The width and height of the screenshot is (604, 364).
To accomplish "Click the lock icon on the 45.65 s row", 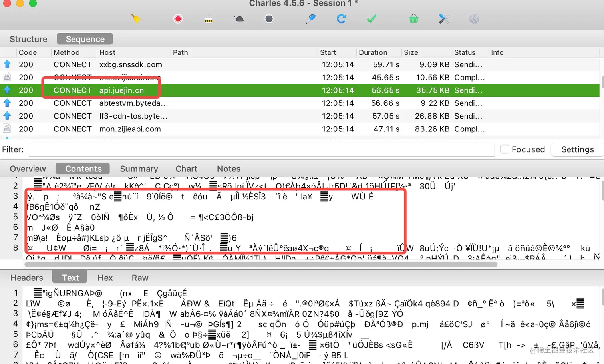I will pos(7,77).
